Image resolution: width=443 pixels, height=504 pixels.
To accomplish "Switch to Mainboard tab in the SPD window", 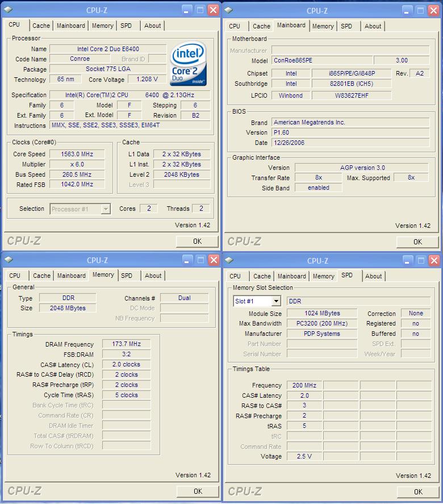I will 292,276.
